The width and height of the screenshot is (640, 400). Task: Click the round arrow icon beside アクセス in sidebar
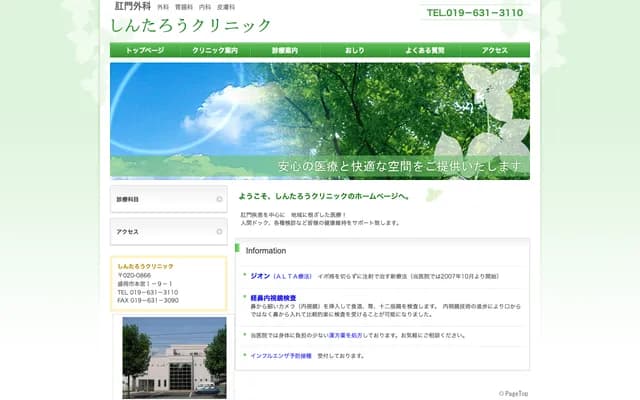(x=219, y=232)
